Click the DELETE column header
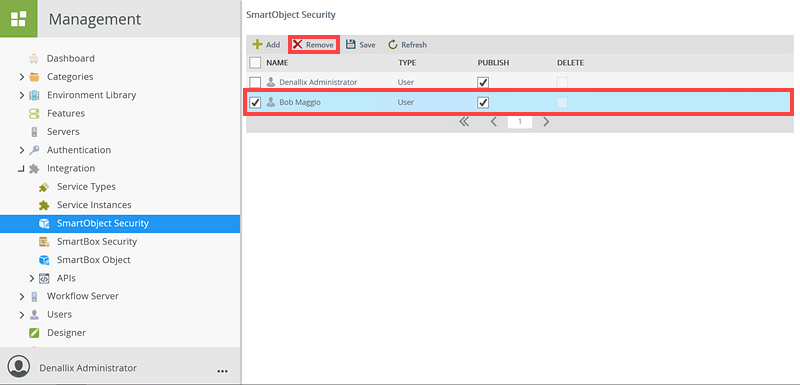Image resolution: width=800 pixels, height=385 pixels. point(570,63)
